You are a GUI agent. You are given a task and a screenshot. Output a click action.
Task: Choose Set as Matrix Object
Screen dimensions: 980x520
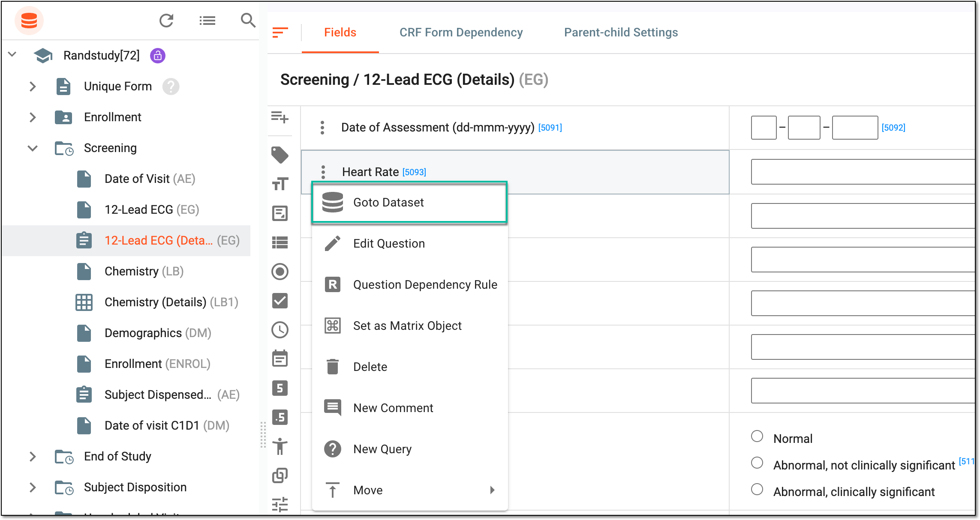[x=409, y=326]
